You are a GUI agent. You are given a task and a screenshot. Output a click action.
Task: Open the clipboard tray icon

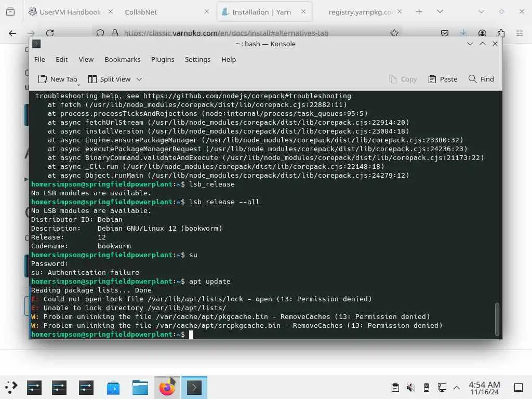[395, 388]
